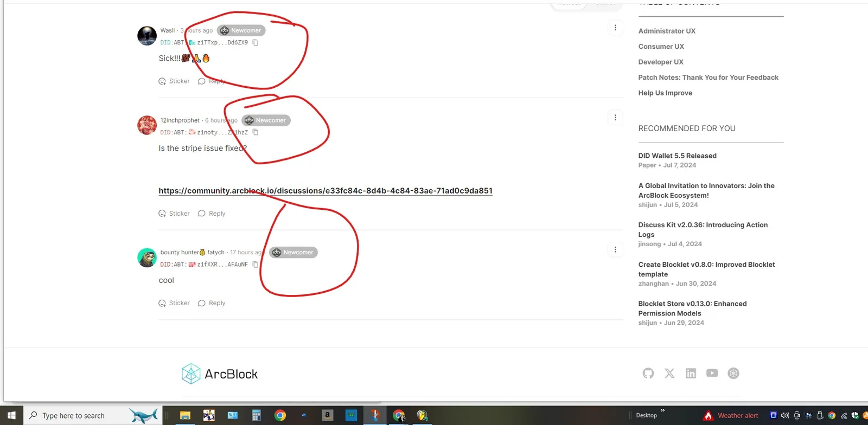The height and width of the screenshot is (425, 868).
Task: Add a sticker to the stripe issue comment
Action: [x=174, y=214]
